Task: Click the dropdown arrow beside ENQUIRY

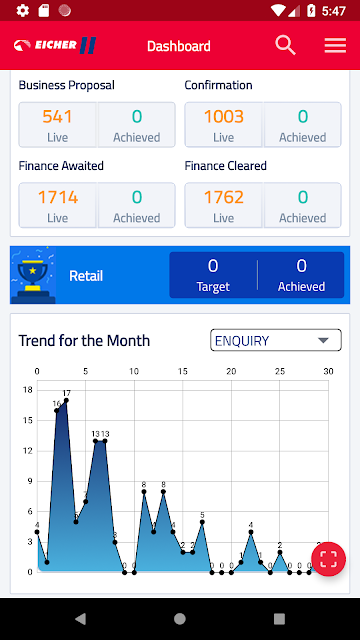Action: 323,340
